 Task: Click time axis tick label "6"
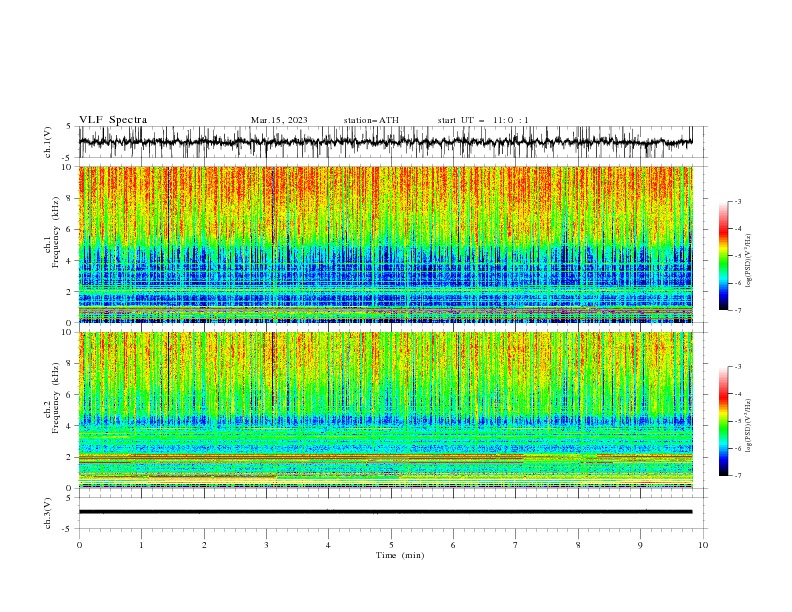pyautogui.click(x=453, y=545)
